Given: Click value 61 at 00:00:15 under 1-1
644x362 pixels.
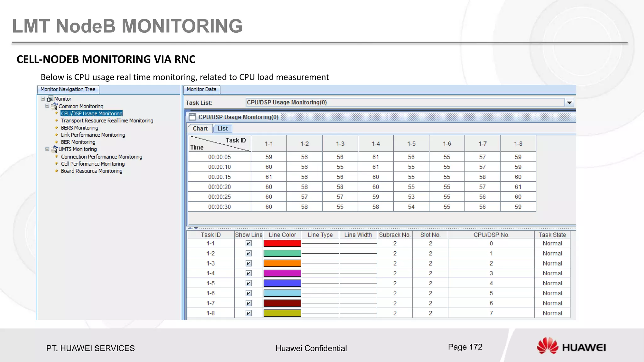Looking at the screenshot, I should point(269,177).
